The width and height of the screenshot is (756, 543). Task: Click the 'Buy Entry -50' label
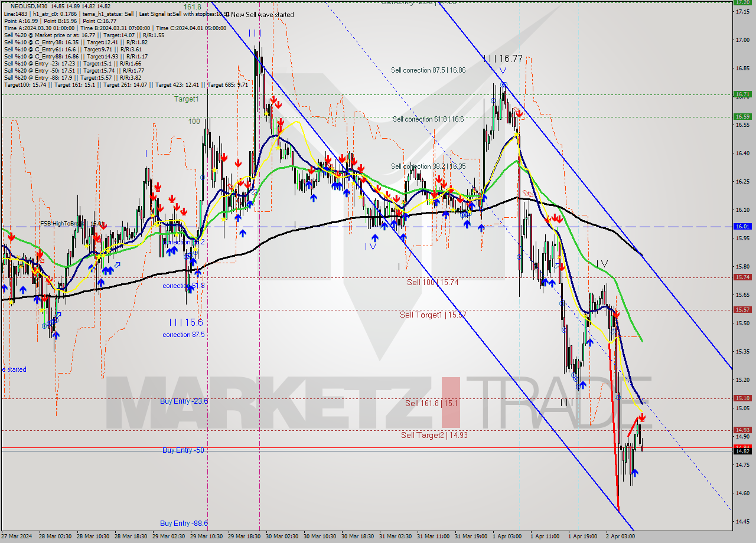pyautogui.click(x=183, y=450)
